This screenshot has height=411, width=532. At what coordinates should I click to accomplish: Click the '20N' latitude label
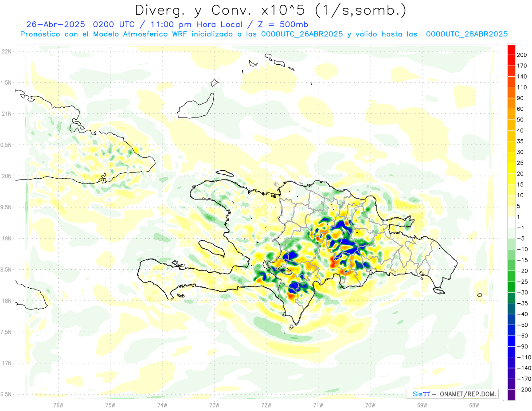7,176
